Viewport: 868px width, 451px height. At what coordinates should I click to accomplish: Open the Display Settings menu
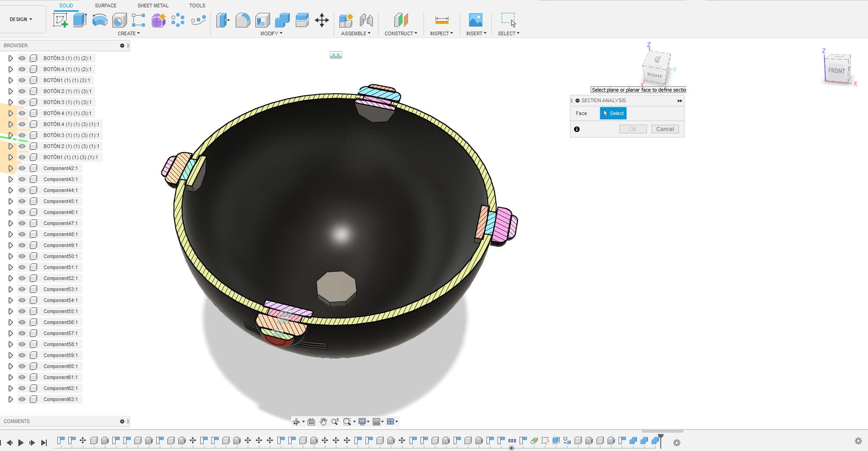(x=364, y=422)
